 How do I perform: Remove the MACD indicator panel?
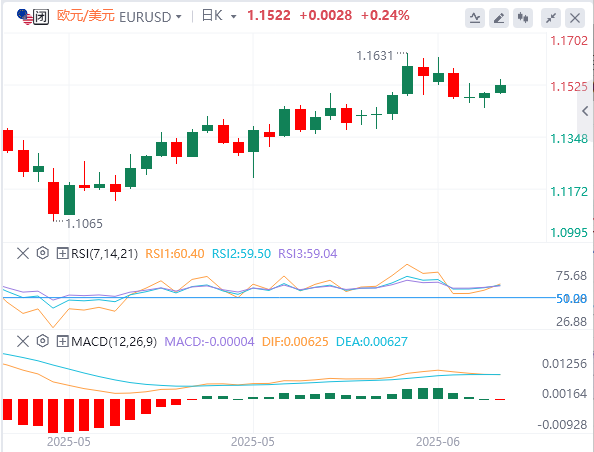(x=23, y=341)
